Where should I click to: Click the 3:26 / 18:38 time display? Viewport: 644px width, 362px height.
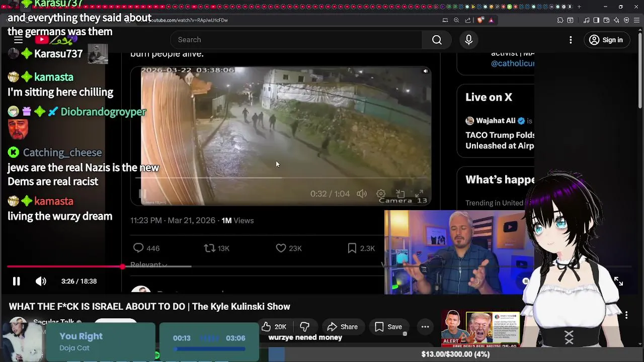point(79,282)
